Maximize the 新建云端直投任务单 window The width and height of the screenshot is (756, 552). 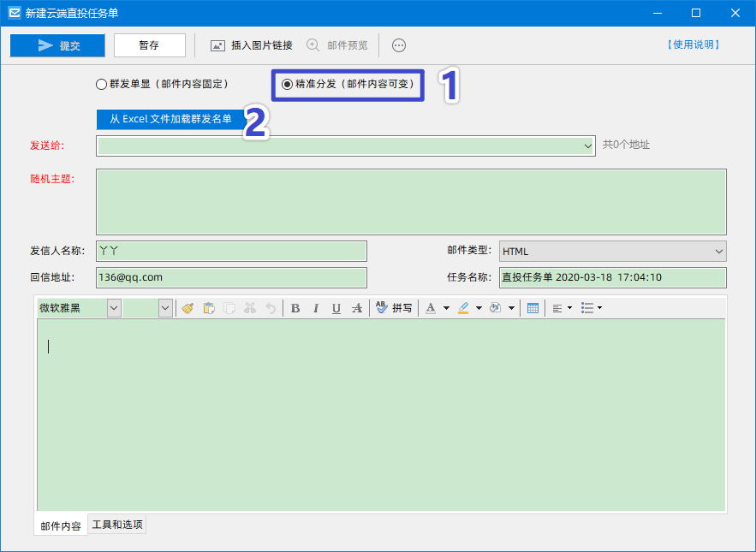point(696,13)
